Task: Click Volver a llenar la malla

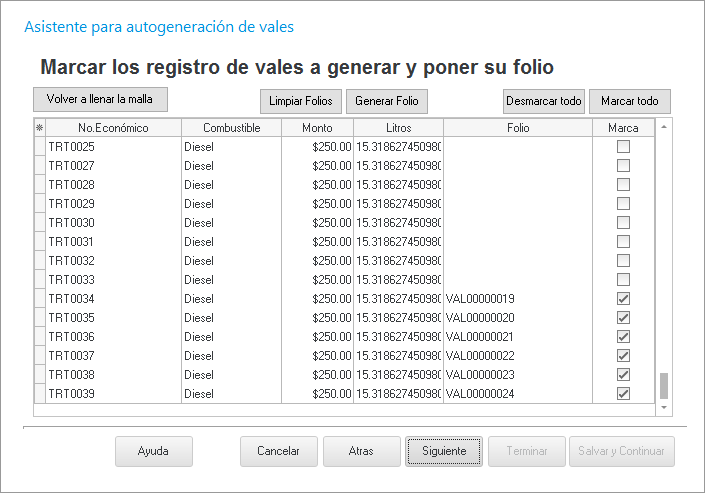Action: pyautogui.click(x=100, y=99)
